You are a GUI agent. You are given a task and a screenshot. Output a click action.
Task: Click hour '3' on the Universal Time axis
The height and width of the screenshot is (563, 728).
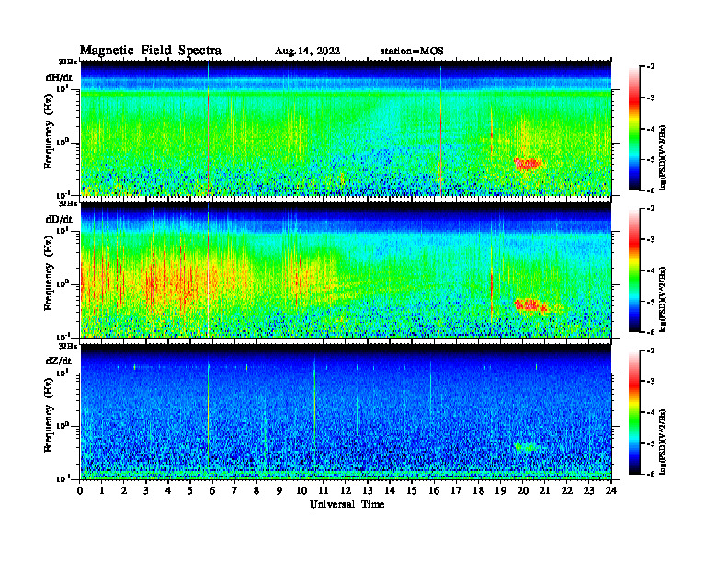coord(146,491)
